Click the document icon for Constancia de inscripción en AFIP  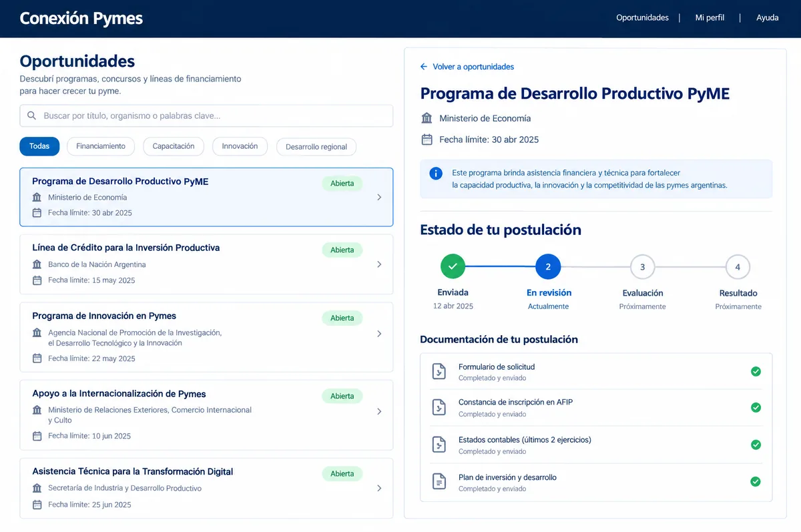[x=439, y=408]
